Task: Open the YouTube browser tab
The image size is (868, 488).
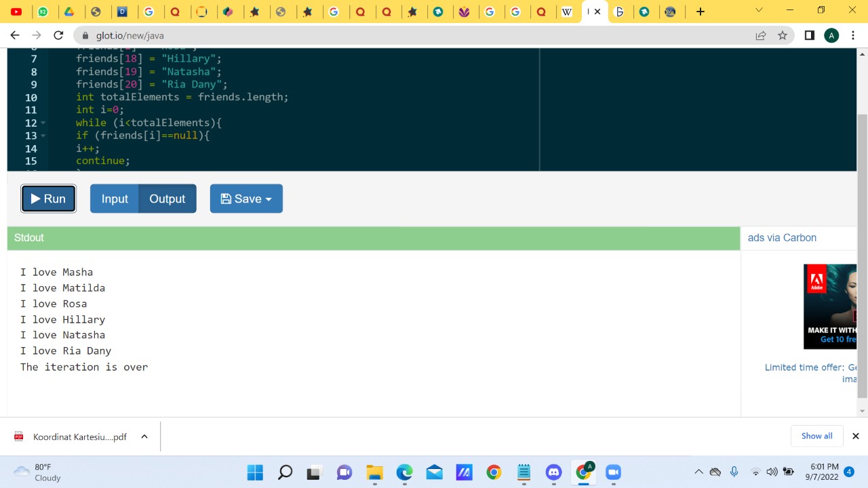Action: (16, 12)
